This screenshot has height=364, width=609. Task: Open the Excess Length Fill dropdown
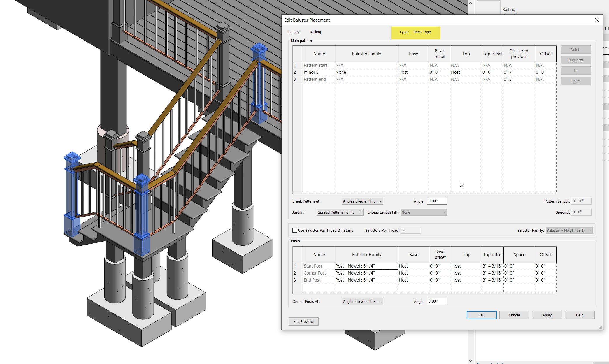click(423, 212)
